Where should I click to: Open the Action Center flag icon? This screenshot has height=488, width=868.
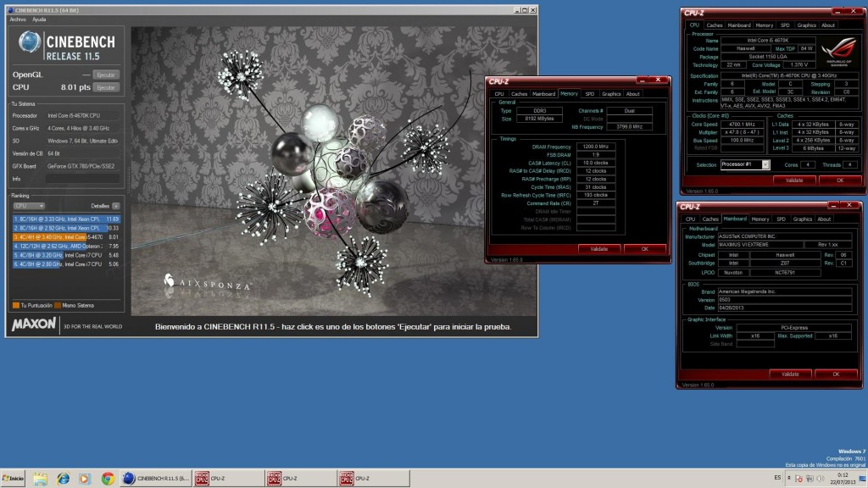798,479
